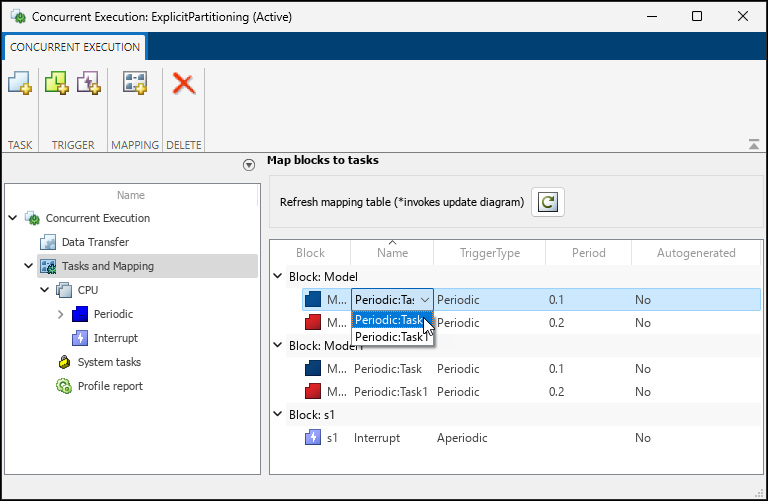Image resolution: width=768 pixels, height=501 pixels.
Task: Open the Profile report tree item
Action: (109, 386)
